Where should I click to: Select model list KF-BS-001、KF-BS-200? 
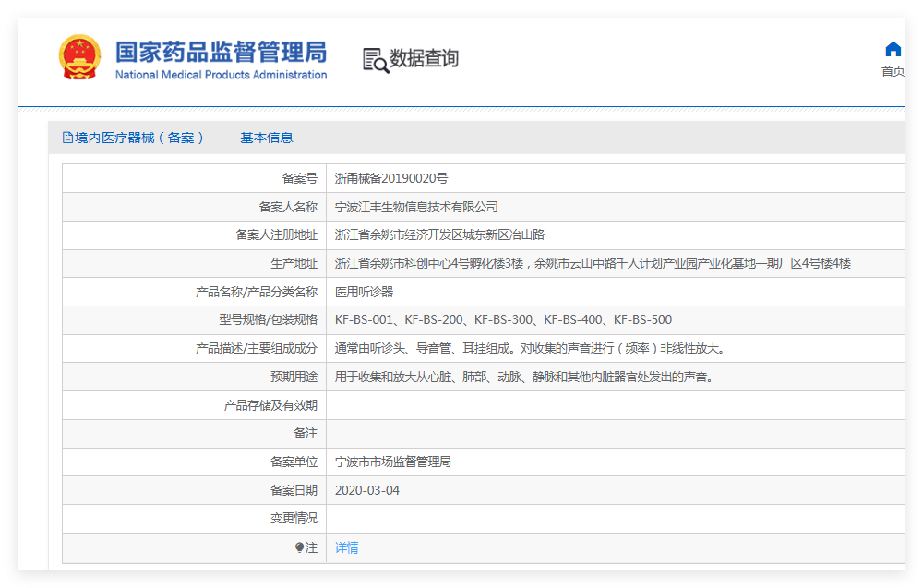[x=503, y=319]
